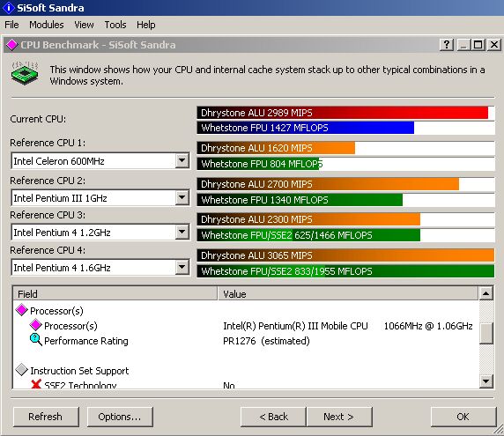
Task: Click the Intel Pentium 4 1.2GHz combo box
Action: coord(100,232)
